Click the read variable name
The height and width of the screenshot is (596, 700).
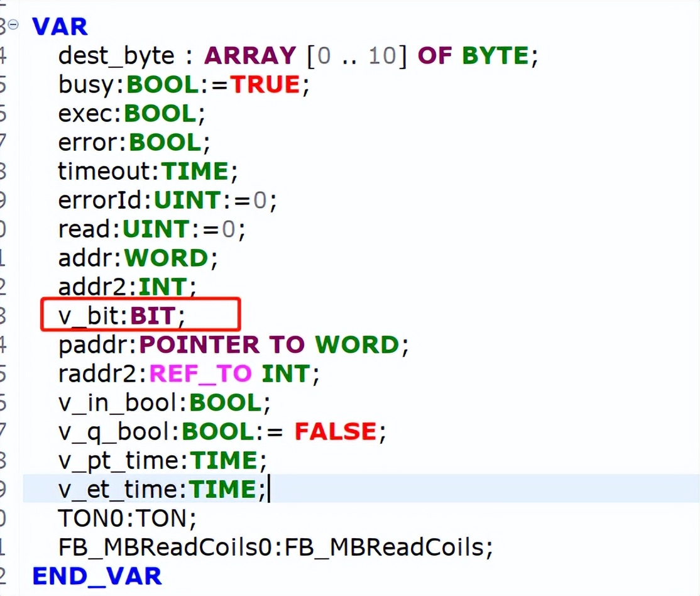(x=84, y=229)
